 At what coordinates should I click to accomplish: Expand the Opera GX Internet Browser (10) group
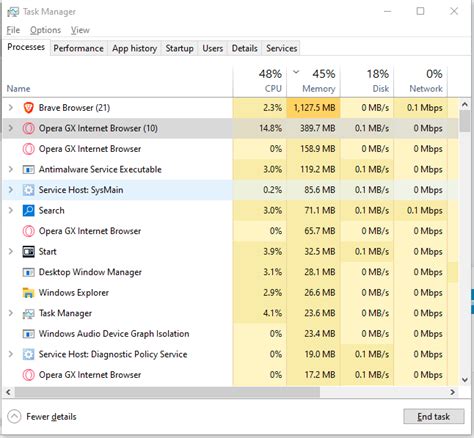pos(11,128)
